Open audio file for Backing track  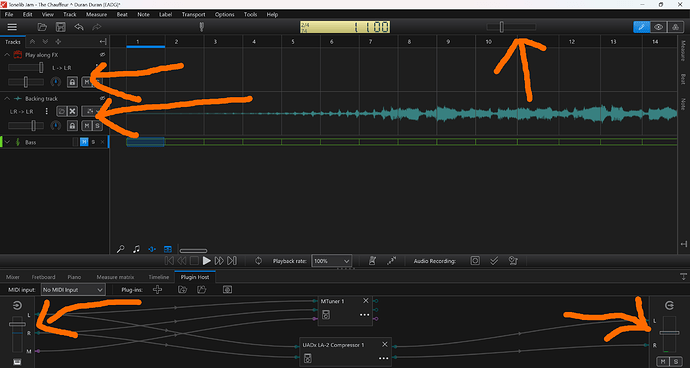pyautogui.click(x=62, y=111)
